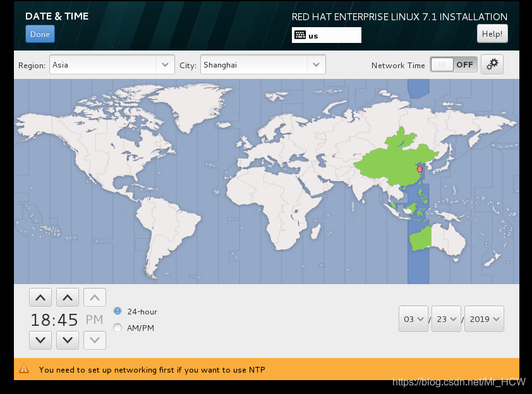This screenshot has height=394, width=532.
Task: Click the AM/PM down arrow
Action: (95, 340)
